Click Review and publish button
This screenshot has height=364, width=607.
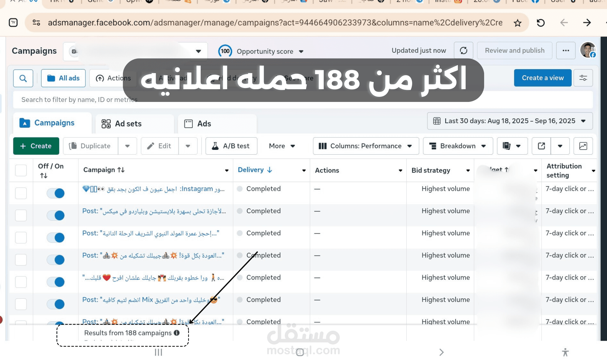pyautogui.click(x=514, y=51)
